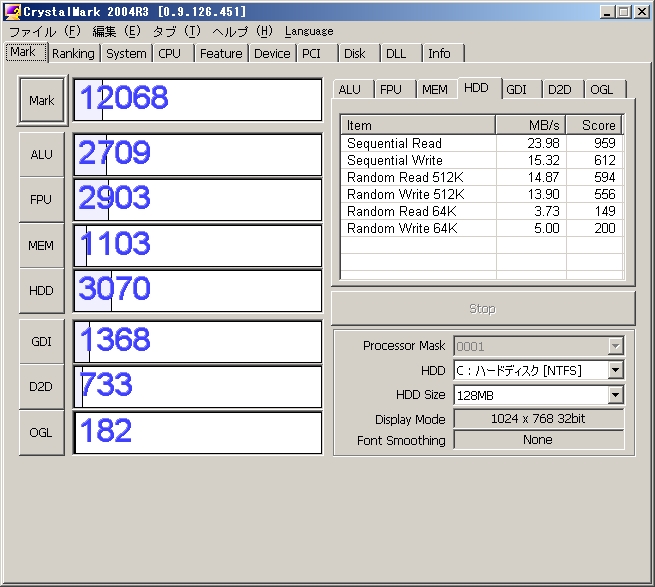Screen dimensions: 655x587
Task: Open the Language menu
Action: tap(309, 31)
